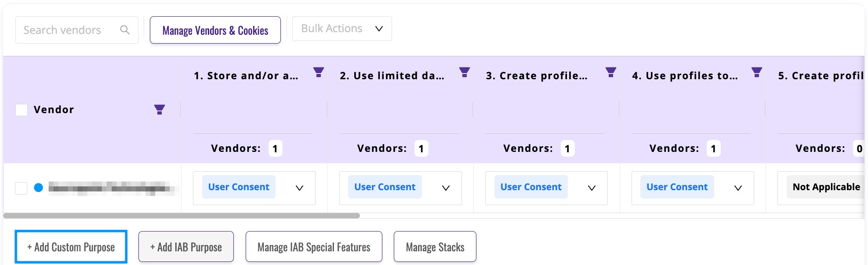Click the blue vendor status dot
868x265 pixels.
39,188
